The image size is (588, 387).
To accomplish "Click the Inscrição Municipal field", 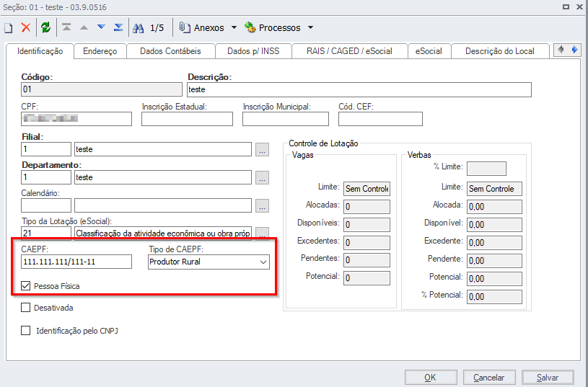I will coord(286,119).
